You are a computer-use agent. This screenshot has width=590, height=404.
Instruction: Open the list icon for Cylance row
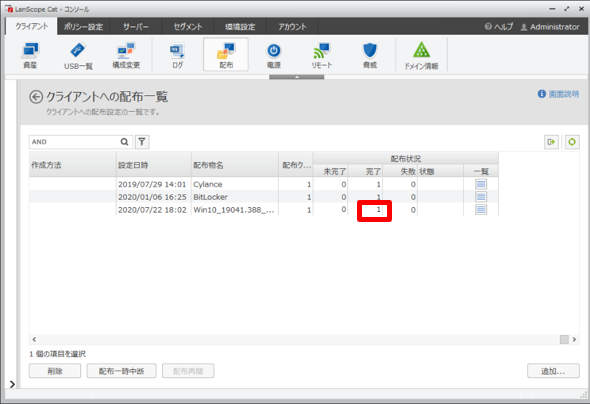(x=481, y=184)
